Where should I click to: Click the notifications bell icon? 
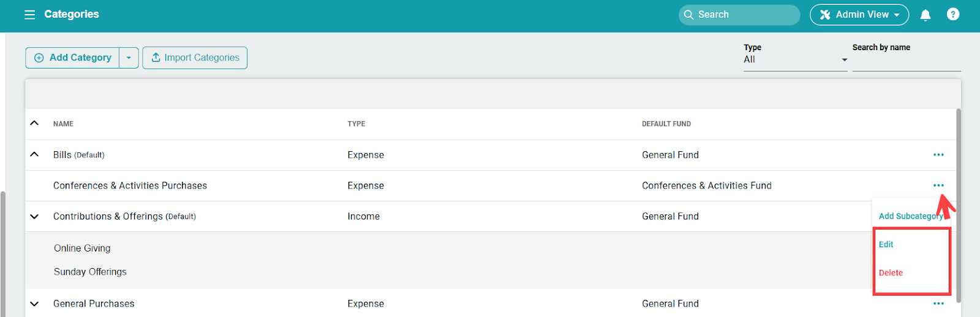925,15
